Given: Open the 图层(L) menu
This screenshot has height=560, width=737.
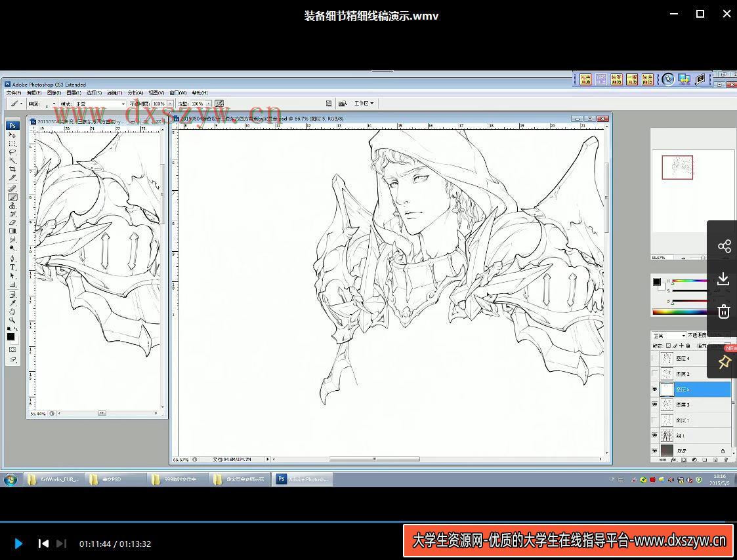Looking at the screenshot, I should (x=74, y=93).
